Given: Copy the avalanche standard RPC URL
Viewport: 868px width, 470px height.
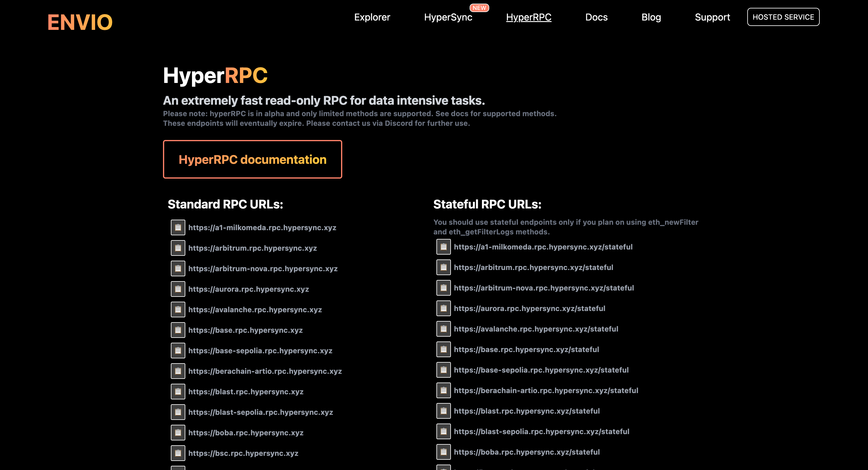Looking at the screenshot, I should [178, 310].
